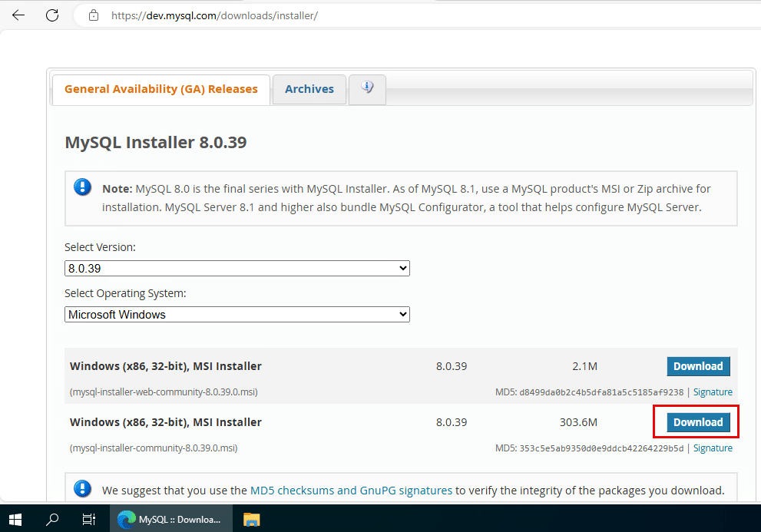Open the Windows Start menu
The width and height of the screenshot is (761, 532).
[15, 520]
